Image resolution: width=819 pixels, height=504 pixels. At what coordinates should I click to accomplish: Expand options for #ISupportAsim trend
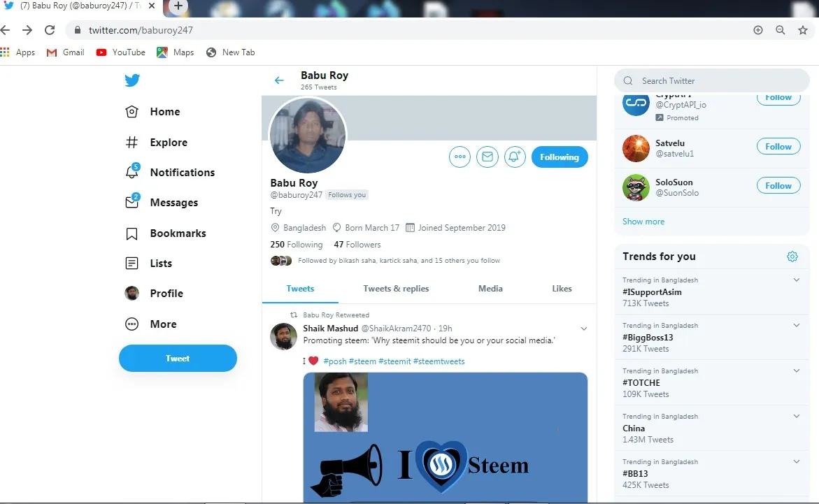(x=797, y=280)
